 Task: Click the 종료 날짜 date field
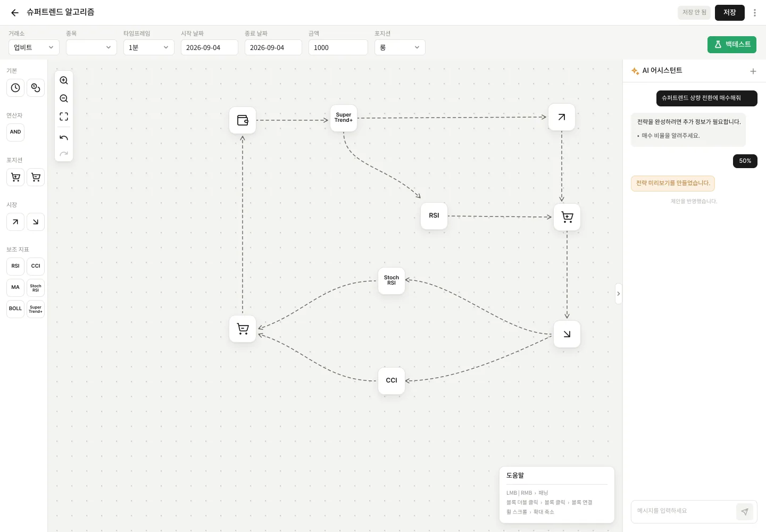pyautogui.click(x=273, y=47)
